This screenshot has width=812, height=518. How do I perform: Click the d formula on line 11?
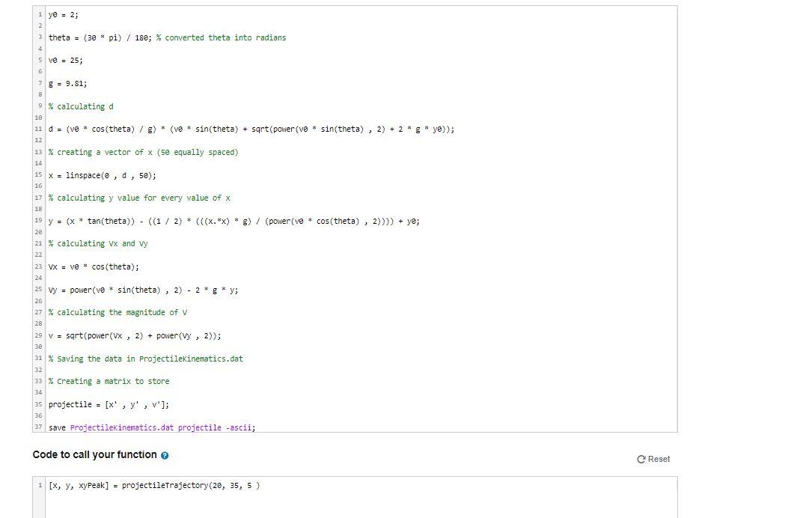[x=251, y=129]
